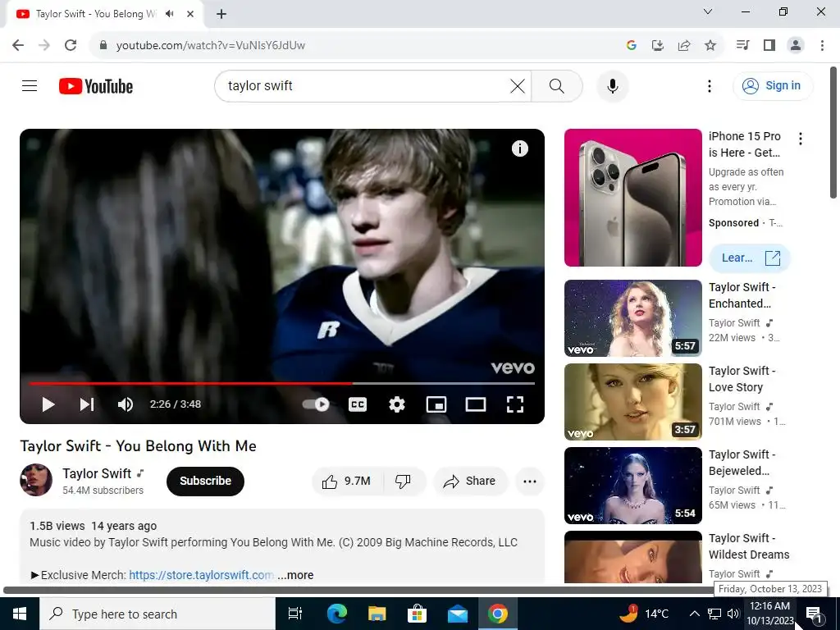The height and width of the screenshot is (630, 840).
Task: Search with your voice microphone
Action: coord(612,85)
